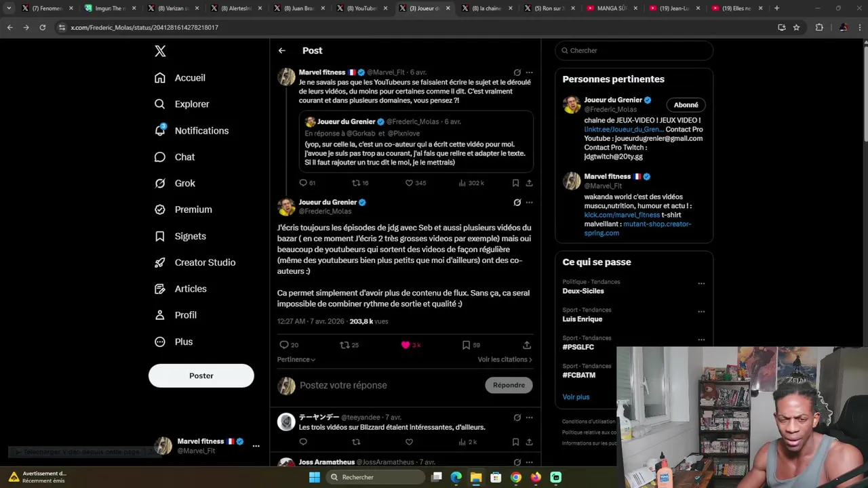The image size is (868, 488).
Task: Like the post with 345 likes
Action: pos(415,183)
